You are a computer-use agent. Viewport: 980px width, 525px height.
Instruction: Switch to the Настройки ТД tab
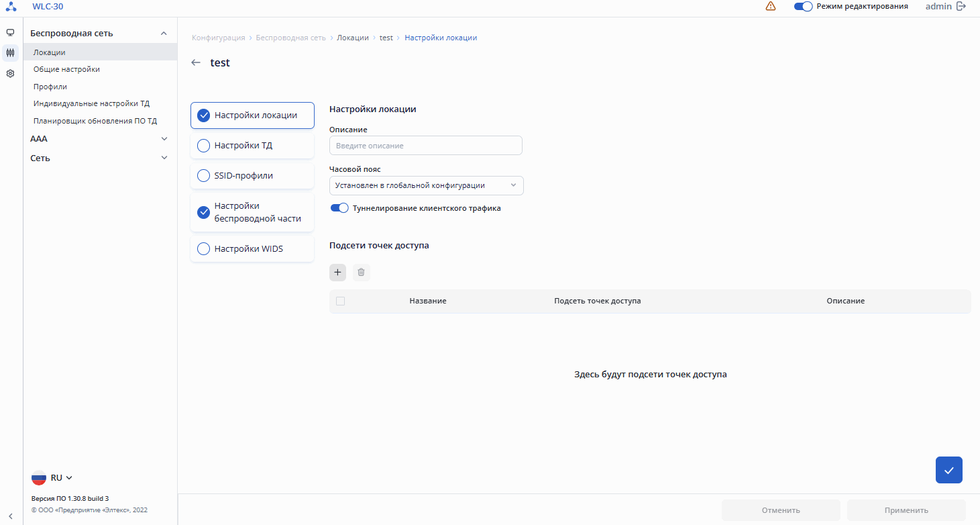(x=252, y=146)
